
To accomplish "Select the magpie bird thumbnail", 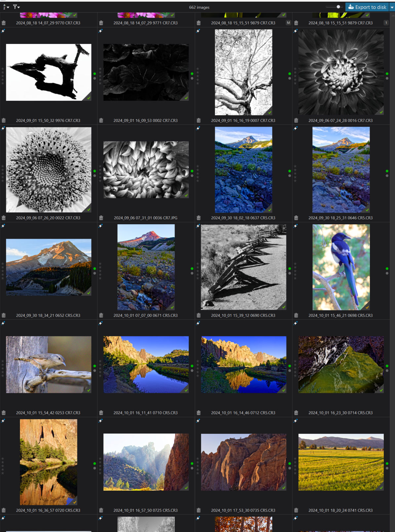I will 341,267.
